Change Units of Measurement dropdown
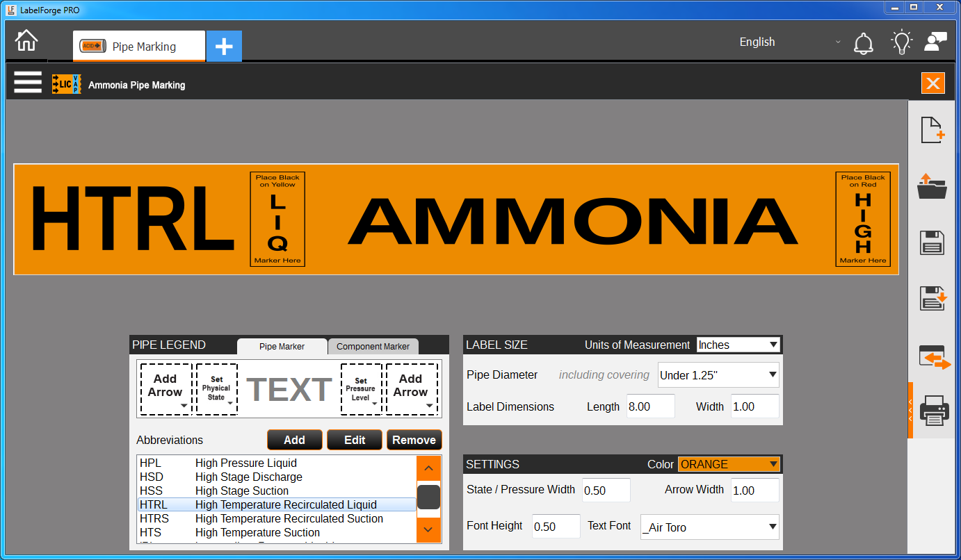961x560 pixels. (x=738, y=344)
